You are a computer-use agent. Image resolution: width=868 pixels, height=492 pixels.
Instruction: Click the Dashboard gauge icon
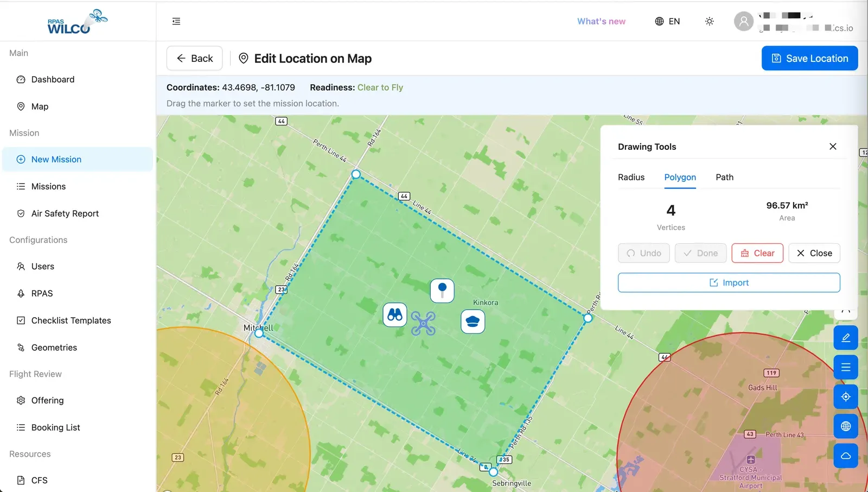click(21, 79)
